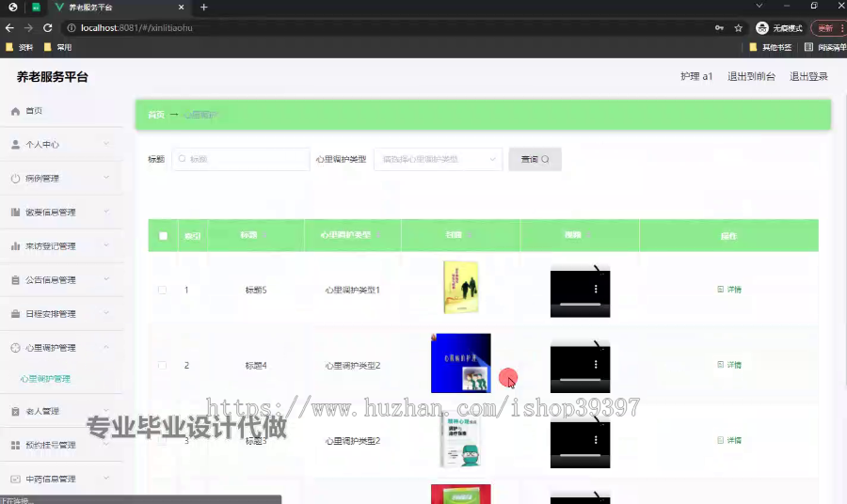Click the cover thumbnail for 标题5
The width and height of the screenshot is (847, 504).
(x=461, y=287)
